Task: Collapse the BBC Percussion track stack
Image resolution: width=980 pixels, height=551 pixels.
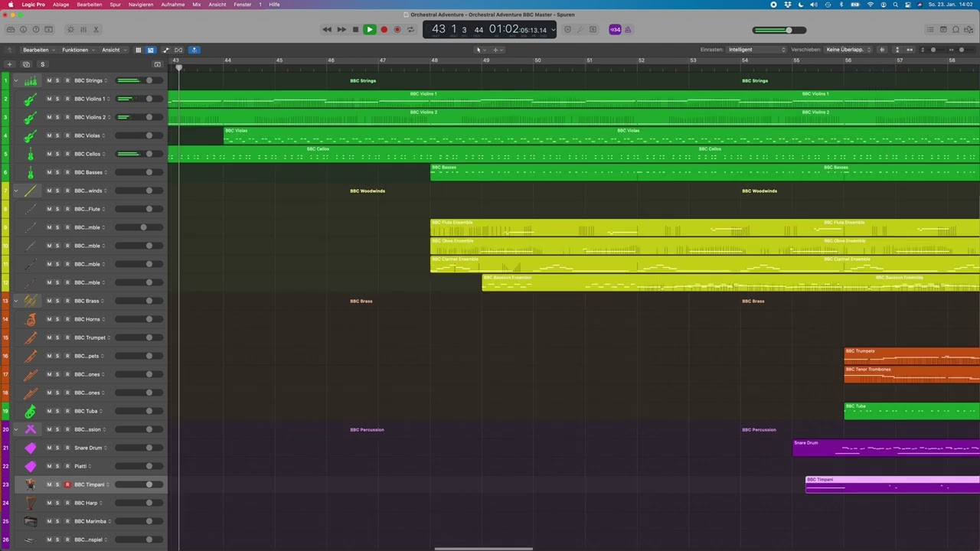Action: coord(15,429)
